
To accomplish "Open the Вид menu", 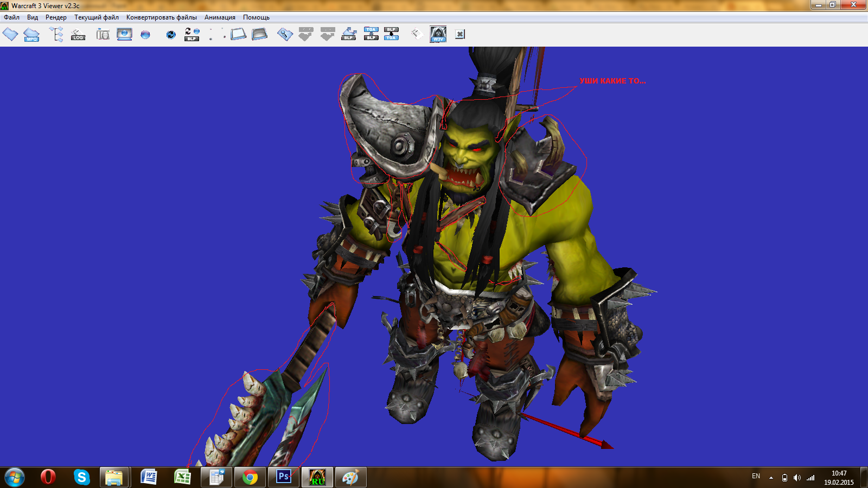I will pyautogui.click(x=33, y=17).
